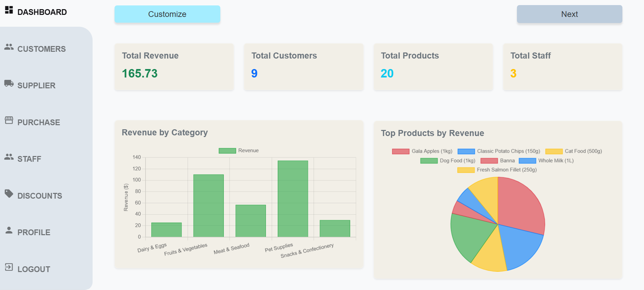The width and height of the screenshot is (644, 290).
Task: Toggle Classic Potato Chips (150g) legend entry
Action: pos(499,151)
